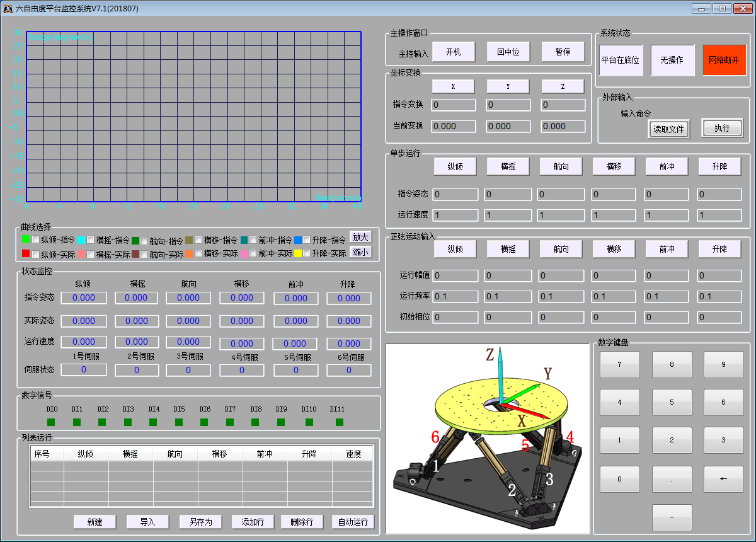Click the red 网络断开 status indicator
Viewport: 756px width, 542px height.
[723, 61]
